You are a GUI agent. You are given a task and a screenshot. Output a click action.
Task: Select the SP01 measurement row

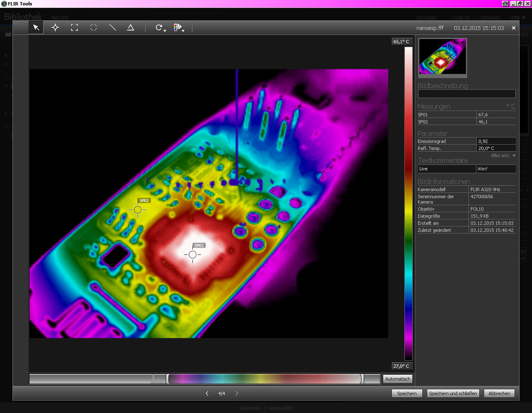coord(467,115)
